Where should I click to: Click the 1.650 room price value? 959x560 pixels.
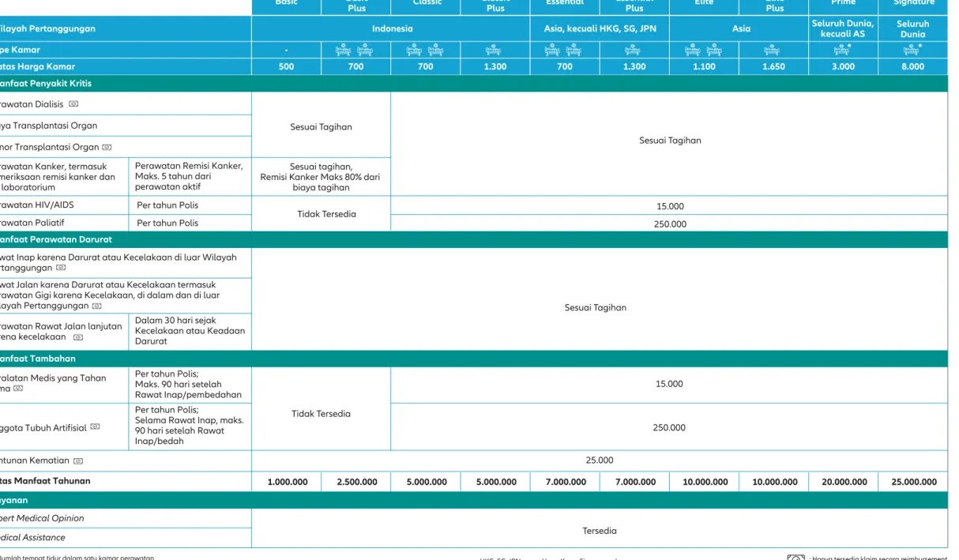click(x=773, y=67)
